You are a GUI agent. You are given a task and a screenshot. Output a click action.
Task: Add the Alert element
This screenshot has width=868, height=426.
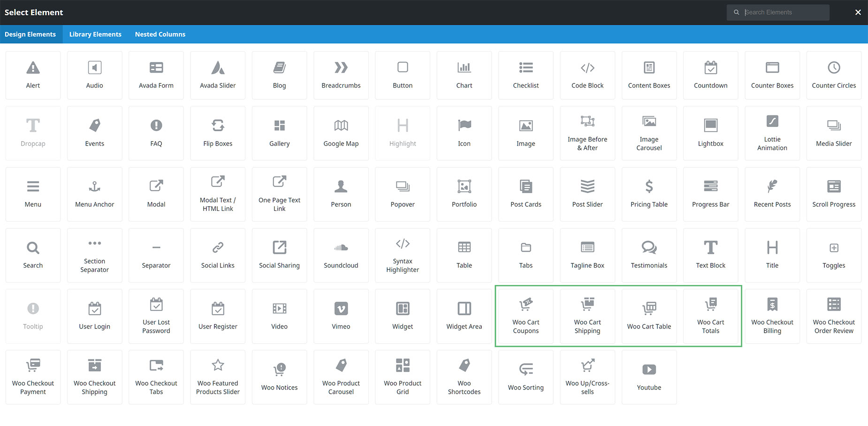(x=33, y=75)
